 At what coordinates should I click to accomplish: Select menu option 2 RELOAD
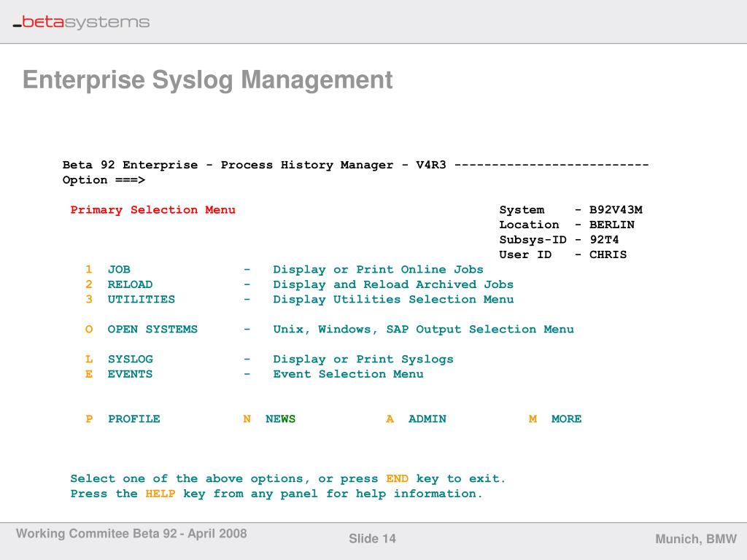pyautogui.click(x=119, y=284)
